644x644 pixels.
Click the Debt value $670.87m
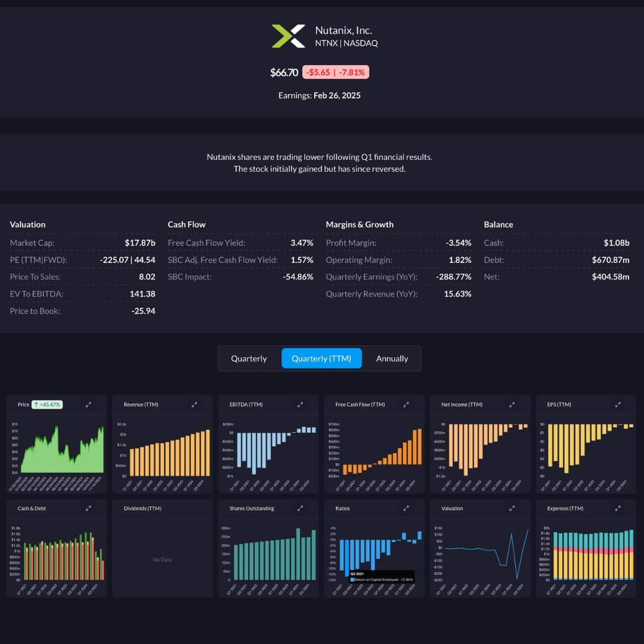(x=611, y=260)
